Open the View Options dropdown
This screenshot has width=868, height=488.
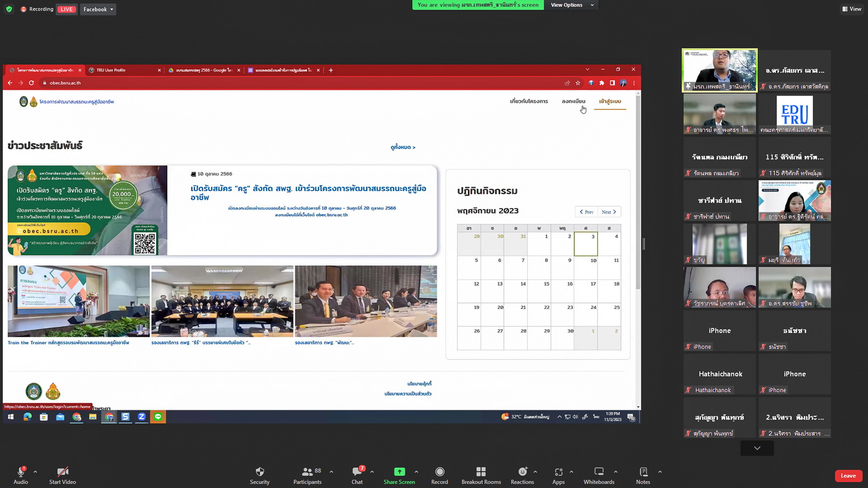coord(572,5)
